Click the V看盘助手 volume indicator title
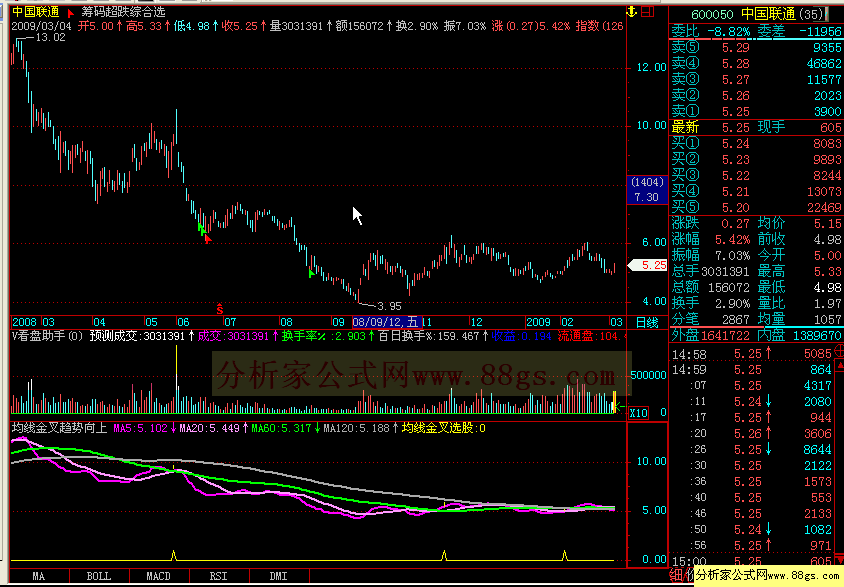The height and width of the screenshot is (587, 844). [x=47, y=336]
